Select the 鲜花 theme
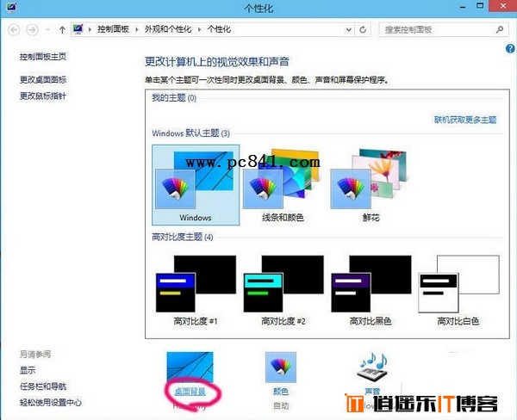Image resolution: width=517 pixels, height=420 pixels. (371, 185)
